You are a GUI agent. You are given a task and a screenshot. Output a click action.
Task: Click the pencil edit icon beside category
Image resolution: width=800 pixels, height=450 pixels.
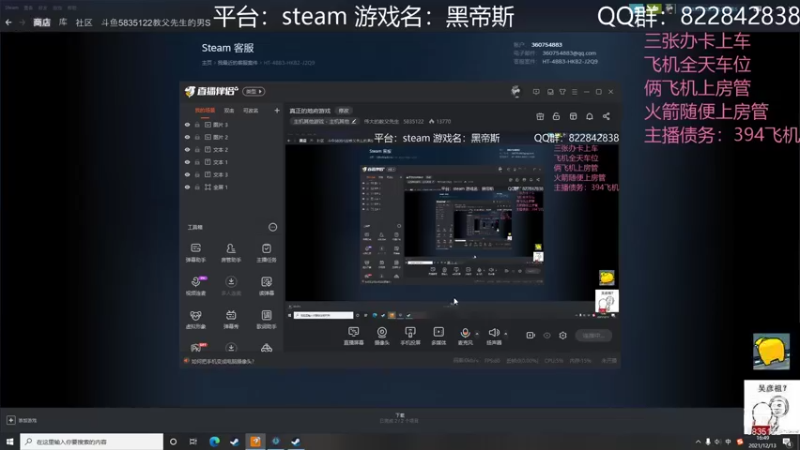pos(354,121)
